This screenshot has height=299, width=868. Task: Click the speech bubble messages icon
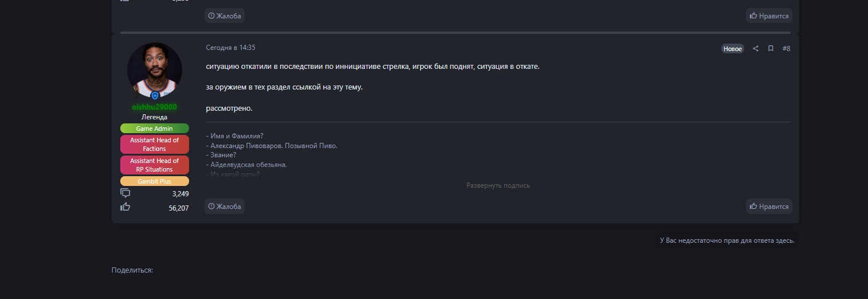tap(125, 193)
